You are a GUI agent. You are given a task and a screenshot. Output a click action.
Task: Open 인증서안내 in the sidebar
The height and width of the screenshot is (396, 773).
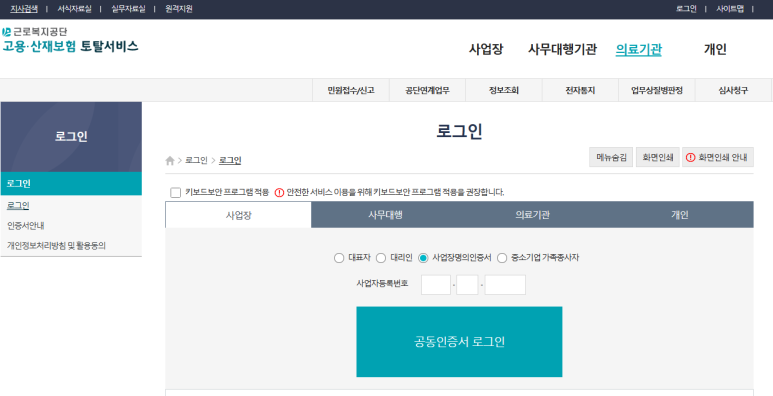pos(26,225)
